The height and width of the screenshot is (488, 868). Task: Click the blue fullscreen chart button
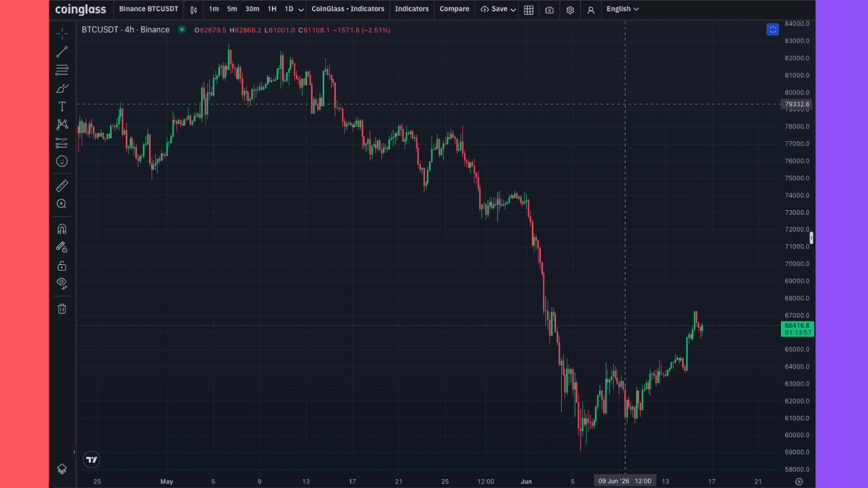tap(773, 29)
